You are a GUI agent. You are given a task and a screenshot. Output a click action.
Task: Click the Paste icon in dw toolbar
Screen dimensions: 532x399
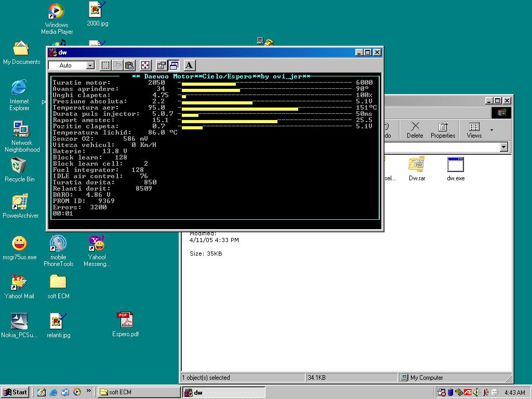point(130,65)
